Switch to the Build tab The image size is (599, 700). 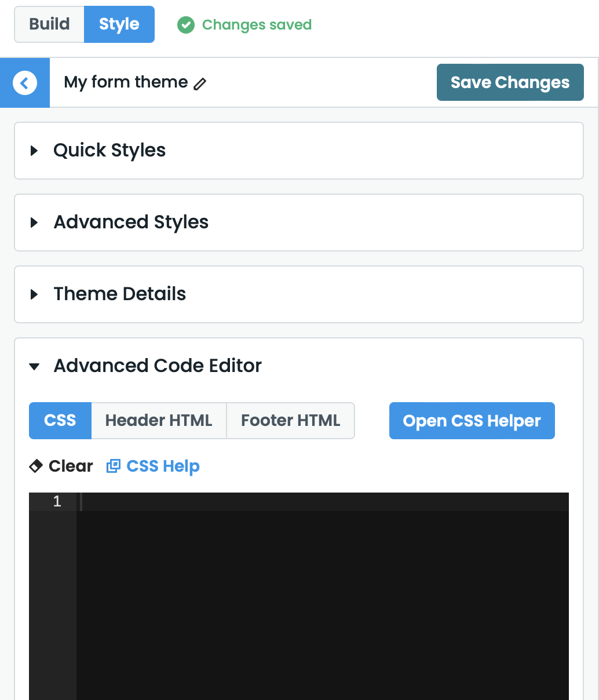pos(49,24)
